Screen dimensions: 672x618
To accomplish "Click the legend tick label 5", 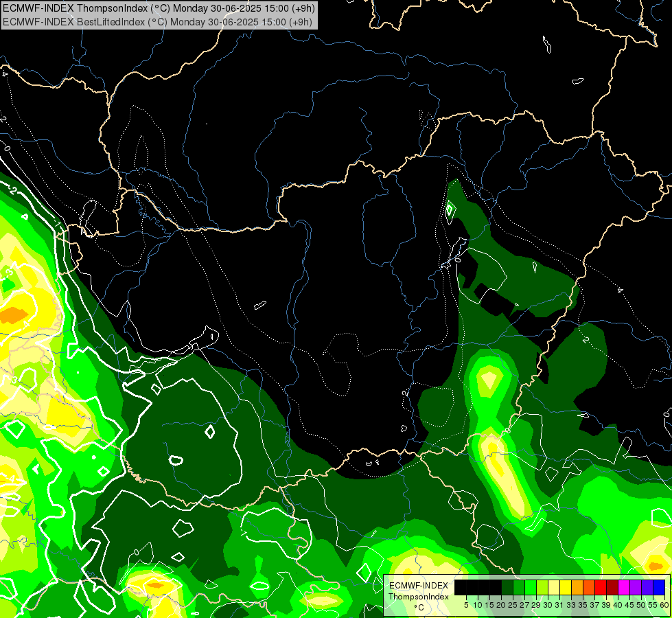I will 466,605.
